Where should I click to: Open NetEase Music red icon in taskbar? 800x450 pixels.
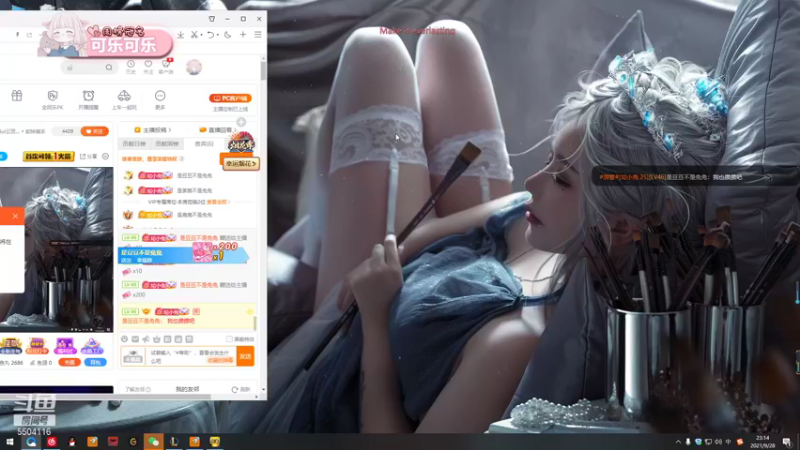pyautogui.click(x=52, y=442)
